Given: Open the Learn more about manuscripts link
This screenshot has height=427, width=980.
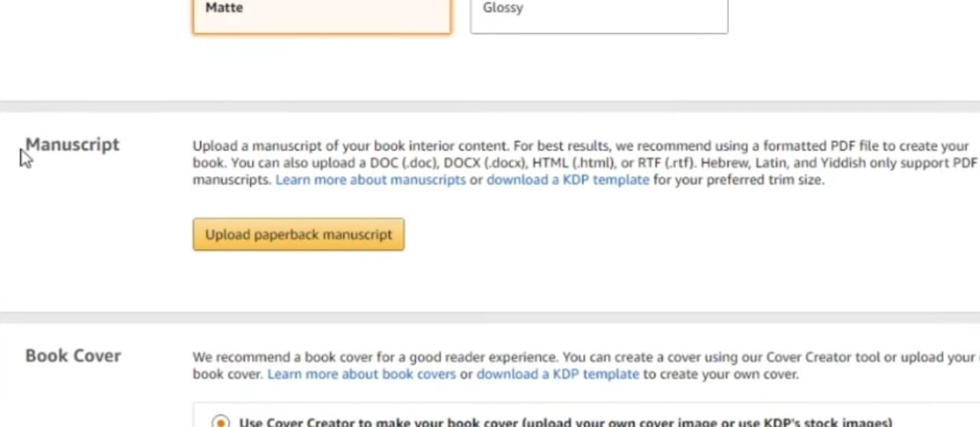Looking at the screenshot, I should tap(371, 180).
